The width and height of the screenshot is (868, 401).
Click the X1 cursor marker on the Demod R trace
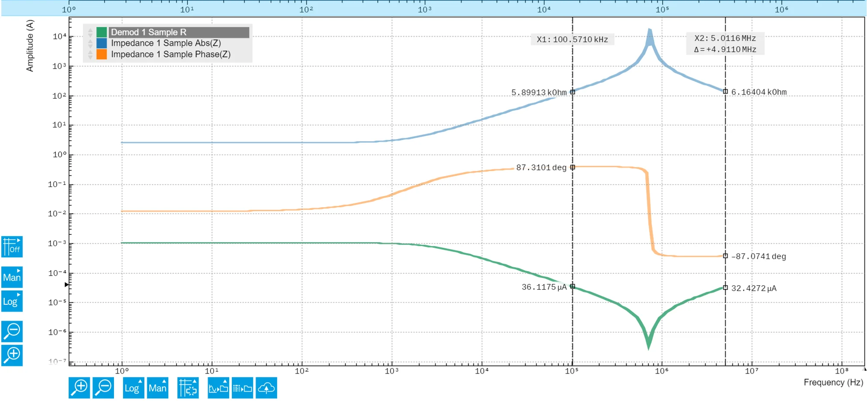click(573, 286)
